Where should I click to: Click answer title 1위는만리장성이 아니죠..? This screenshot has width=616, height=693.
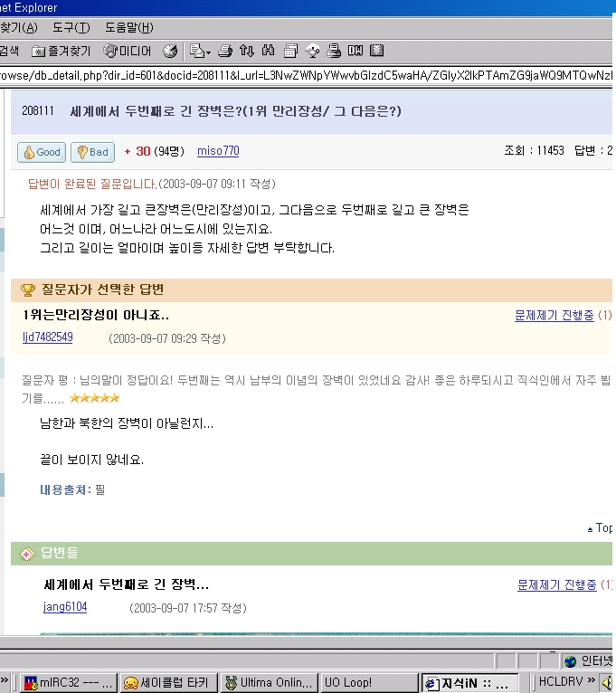point(96,315)
